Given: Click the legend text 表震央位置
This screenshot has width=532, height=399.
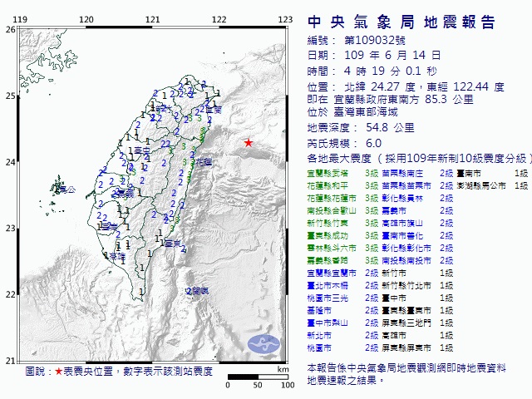Looking at the screenshot, I should [x=88, y=372].
